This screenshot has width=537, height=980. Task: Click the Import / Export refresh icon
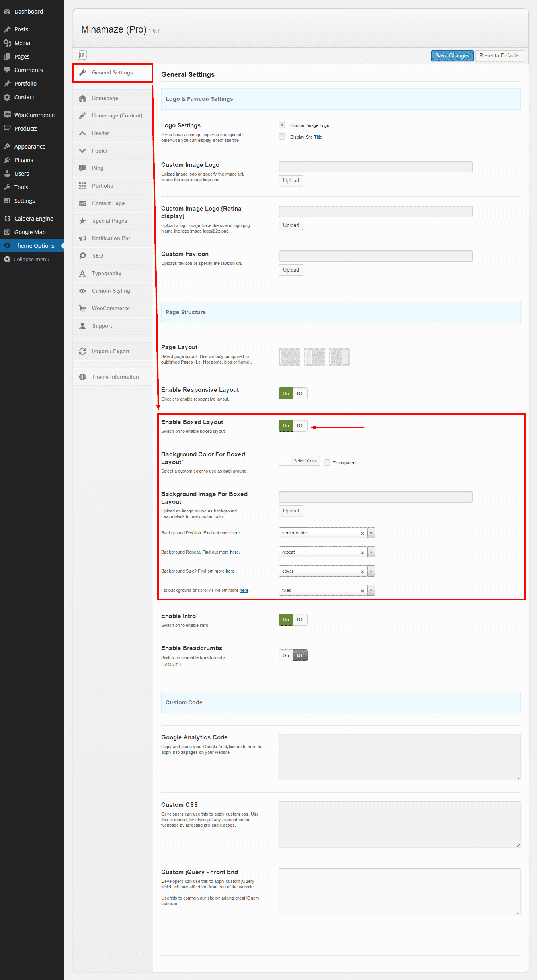pyautogui.click(x=82, y=352)
